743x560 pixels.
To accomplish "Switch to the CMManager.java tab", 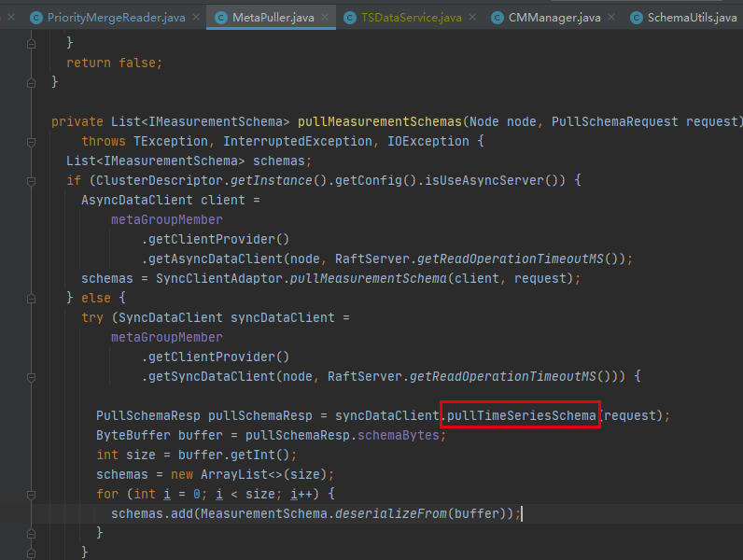I will [x=554, y=18].
